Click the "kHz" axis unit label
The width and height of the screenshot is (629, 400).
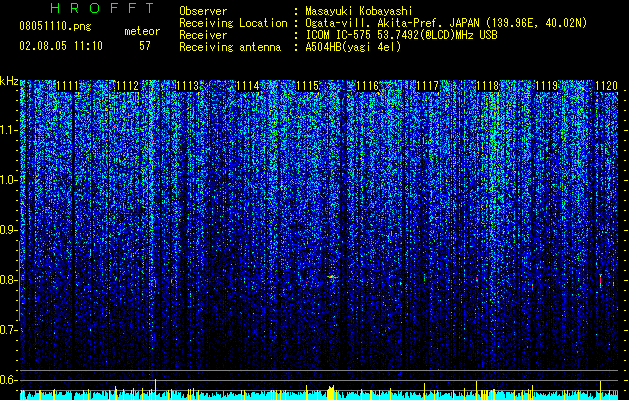9,82
